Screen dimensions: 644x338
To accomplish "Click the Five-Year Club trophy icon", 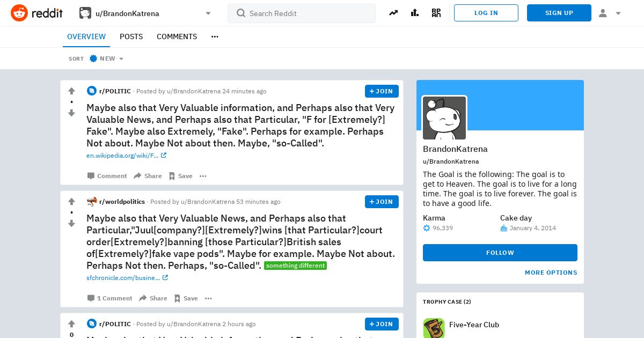I will point(434,328).
